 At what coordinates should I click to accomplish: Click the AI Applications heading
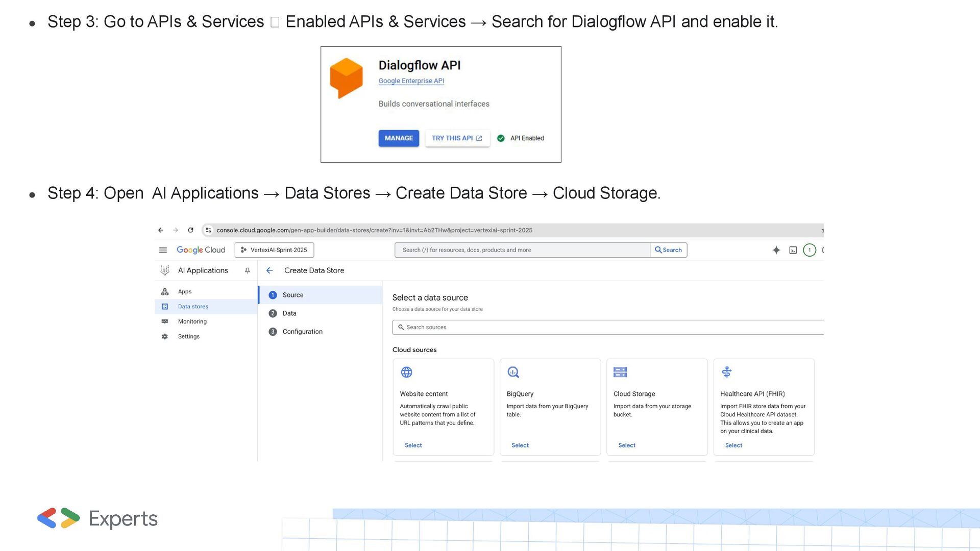(203, 270)
